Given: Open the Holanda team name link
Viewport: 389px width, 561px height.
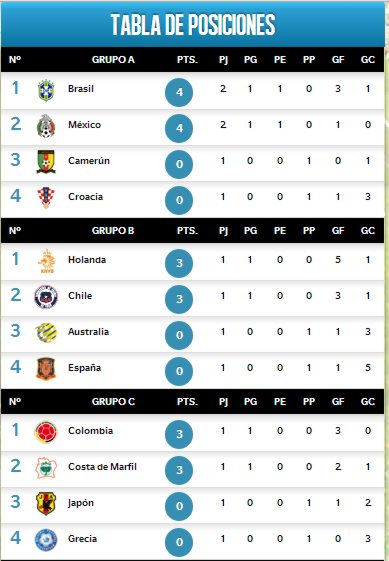Looking at the screenshot, I should click(x=87, y=260).
